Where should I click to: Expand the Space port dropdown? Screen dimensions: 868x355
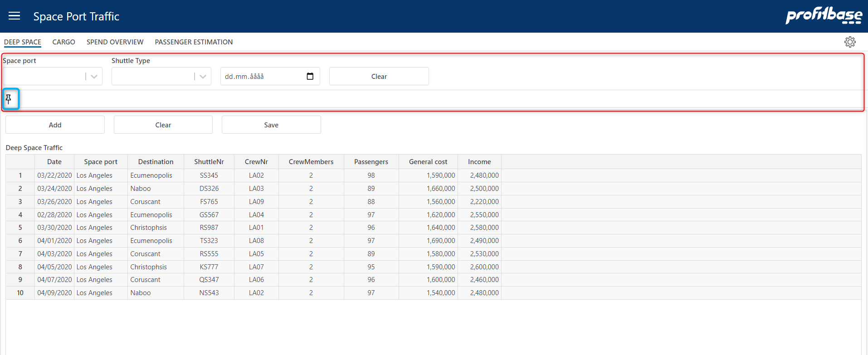[x=94, y=77]
